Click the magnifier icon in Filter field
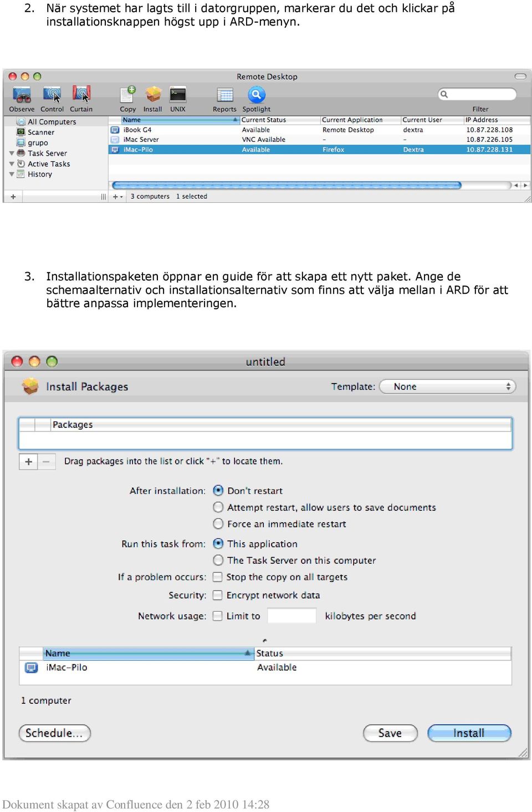Viewport: 532px width, 812px height. tap(444, 94)
